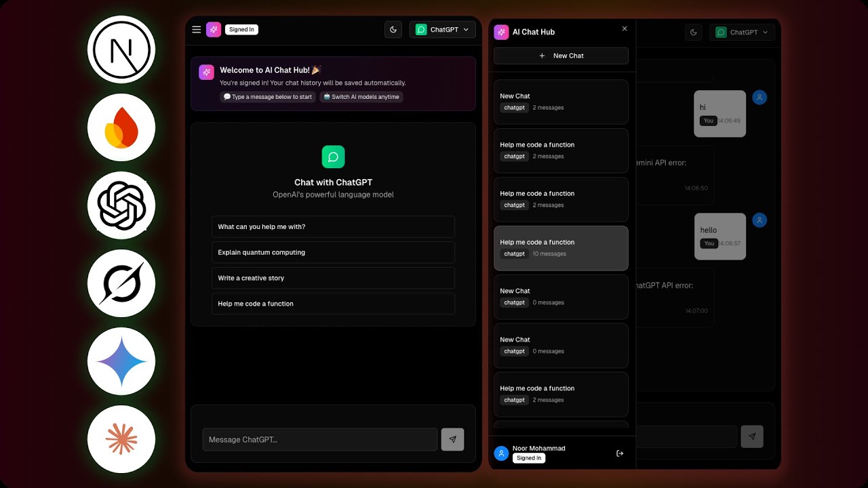Click the 14:07:00 timestamp

pyautogui.click(x=696, y=311)
